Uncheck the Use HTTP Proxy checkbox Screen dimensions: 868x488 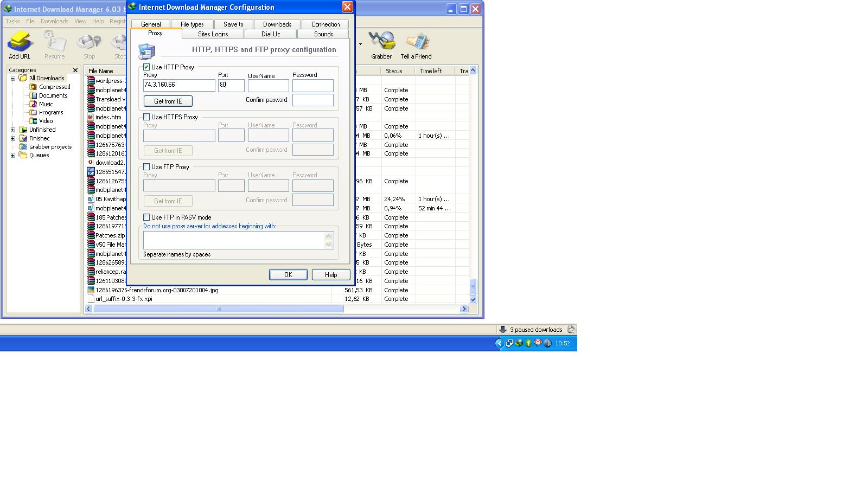coord(146,67)
